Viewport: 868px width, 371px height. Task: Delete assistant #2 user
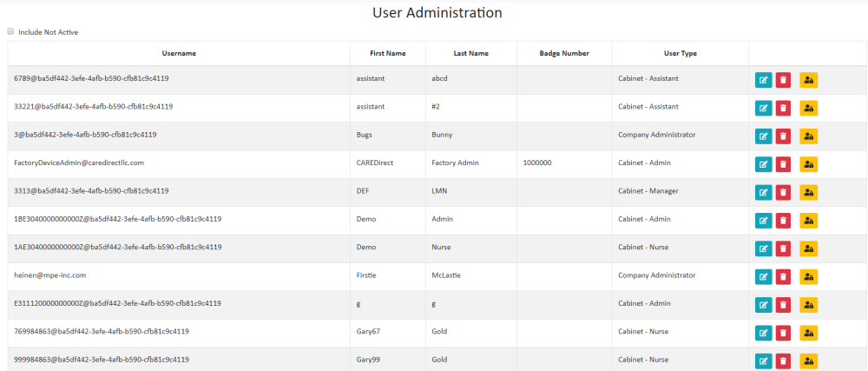[x=783, y=109]
